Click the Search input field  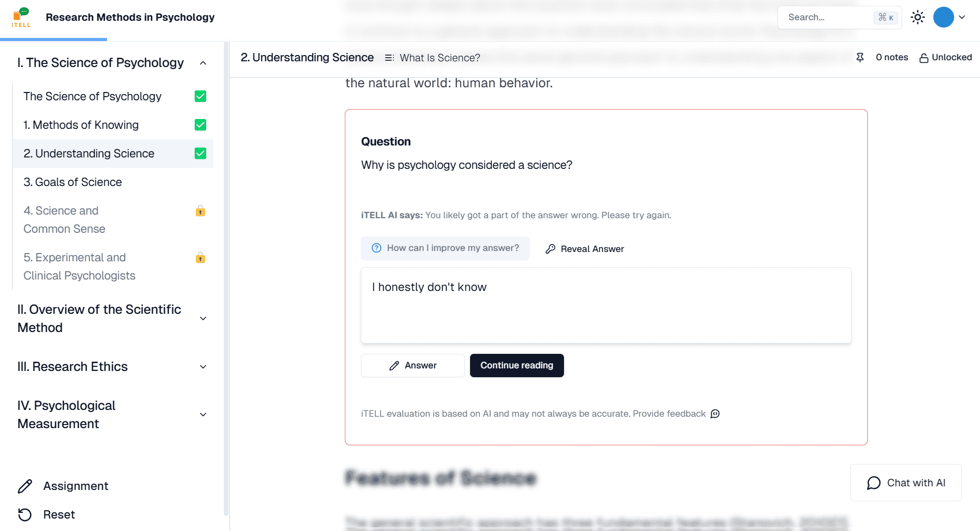[829, 17]
